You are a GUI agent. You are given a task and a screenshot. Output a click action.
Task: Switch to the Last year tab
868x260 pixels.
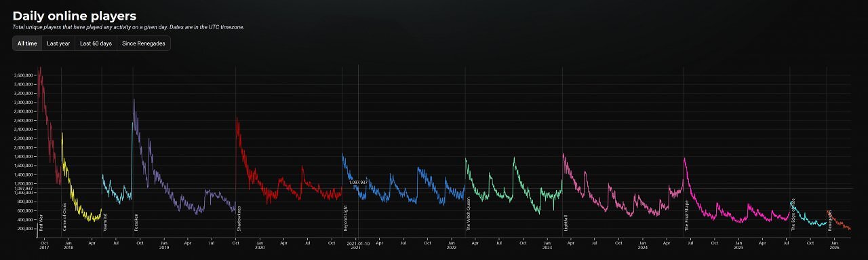pos(58,43)
